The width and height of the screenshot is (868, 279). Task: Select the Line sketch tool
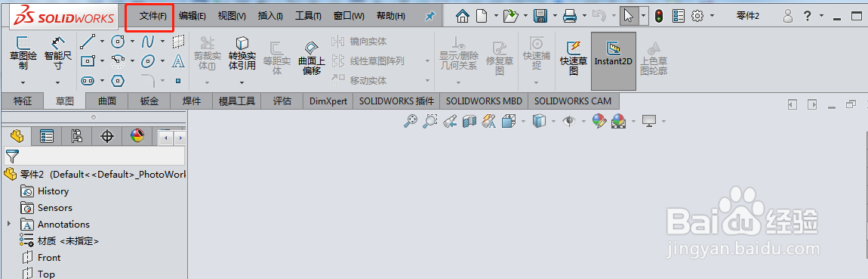[x=88, y=41]
